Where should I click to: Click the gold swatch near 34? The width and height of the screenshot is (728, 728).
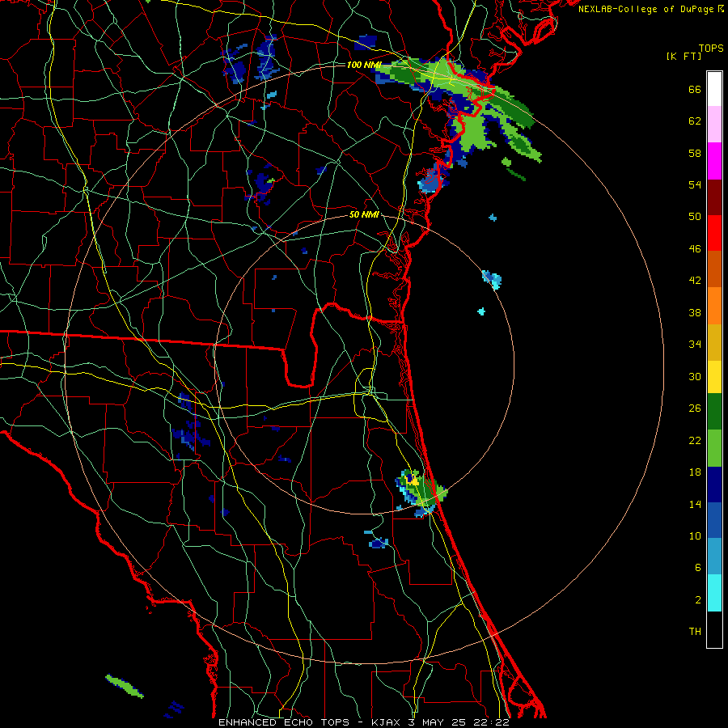(714, 342)
